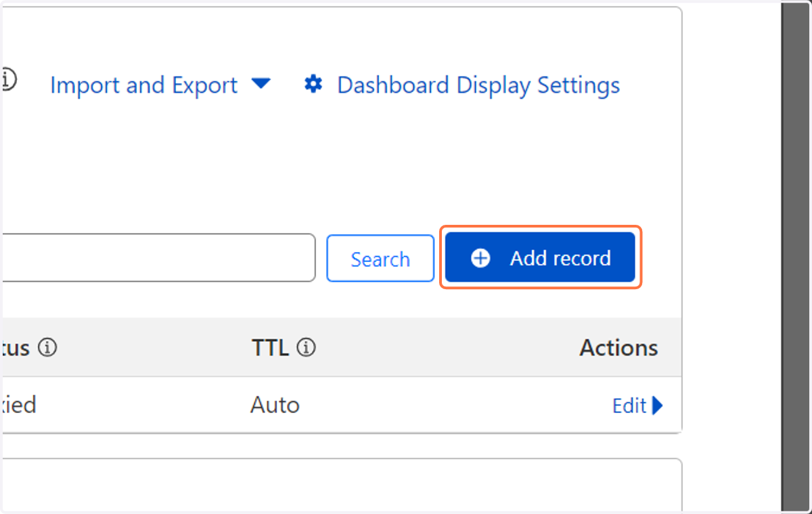Expand the record using the Edit arrow
The image size is (812, 514).
pos(658,406)
